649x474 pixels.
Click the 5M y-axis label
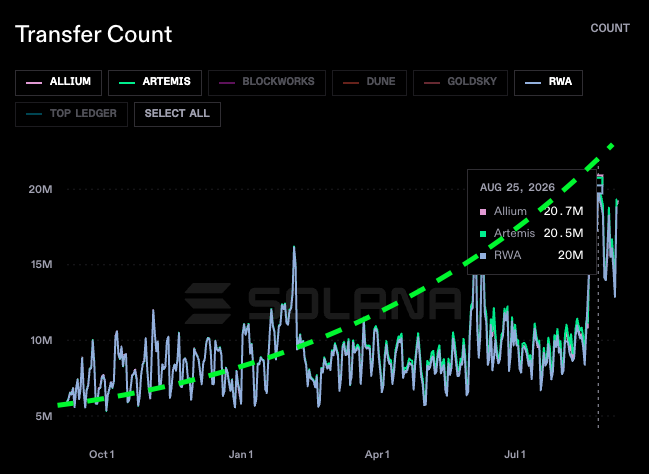(x=44, y=416)
